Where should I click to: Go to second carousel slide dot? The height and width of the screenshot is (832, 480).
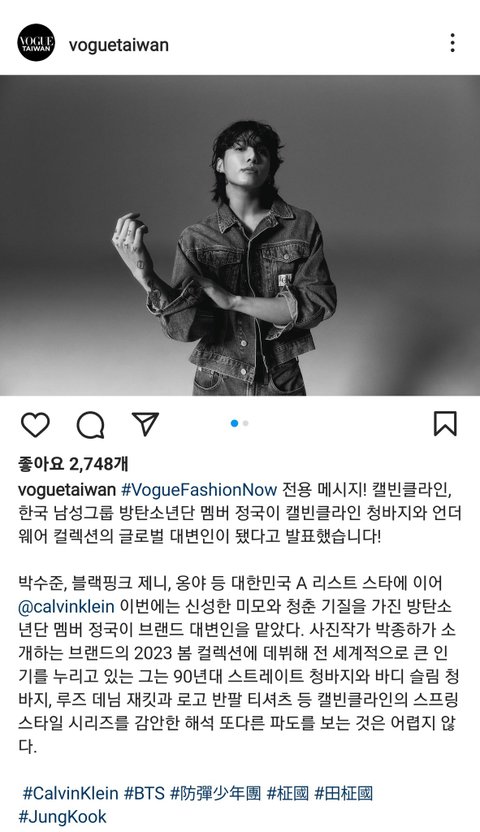click(x=246, y=423)
